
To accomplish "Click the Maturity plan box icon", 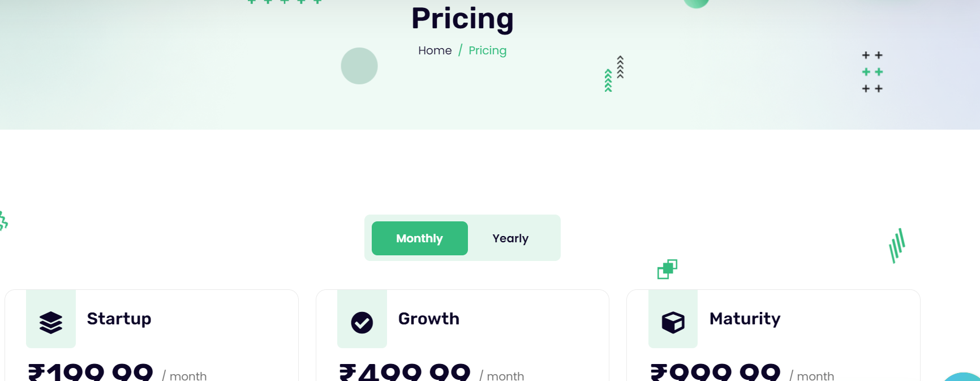I will pyautogui.click(x=673, y=323).
